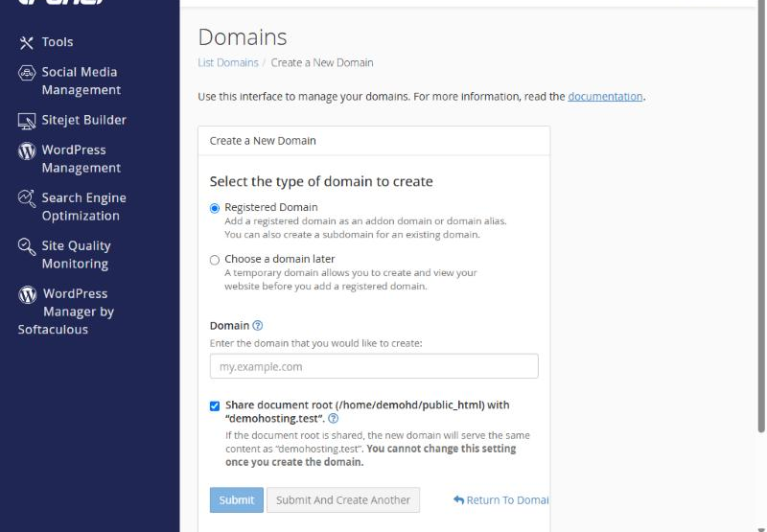Click the Site Quality Monitoring magnifier icon
Image resolution: width=767 pixels, height=532 pixels.
(27, 246)
